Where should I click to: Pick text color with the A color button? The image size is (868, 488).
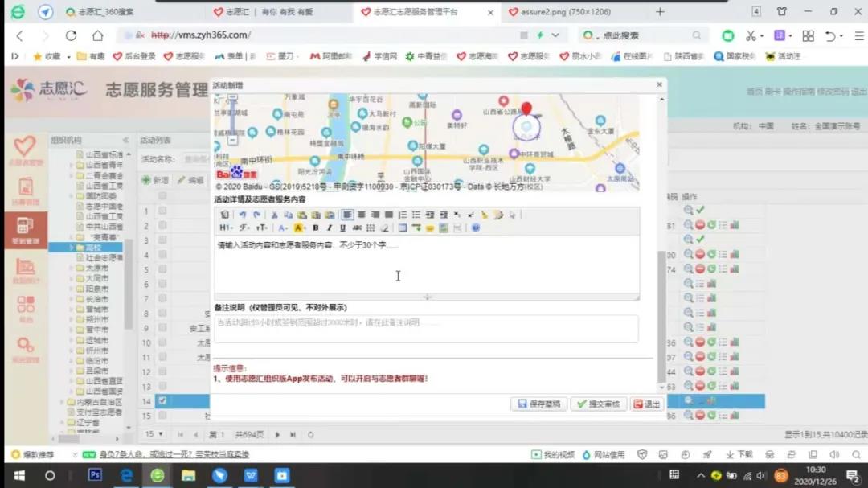coord(282,228)
